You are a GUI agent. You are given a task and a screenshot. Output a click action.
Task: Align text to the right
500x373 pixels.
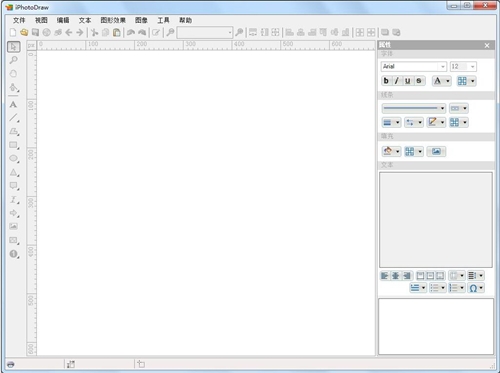pyautogui.click(x=407, y=276)
